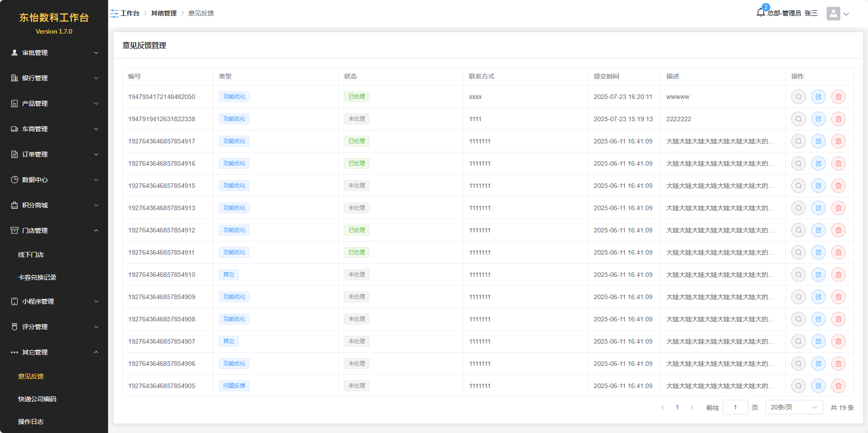The image size is (868, 433).
Task: Delete the feedback row ending in 854917
Action: click(838, 141)
